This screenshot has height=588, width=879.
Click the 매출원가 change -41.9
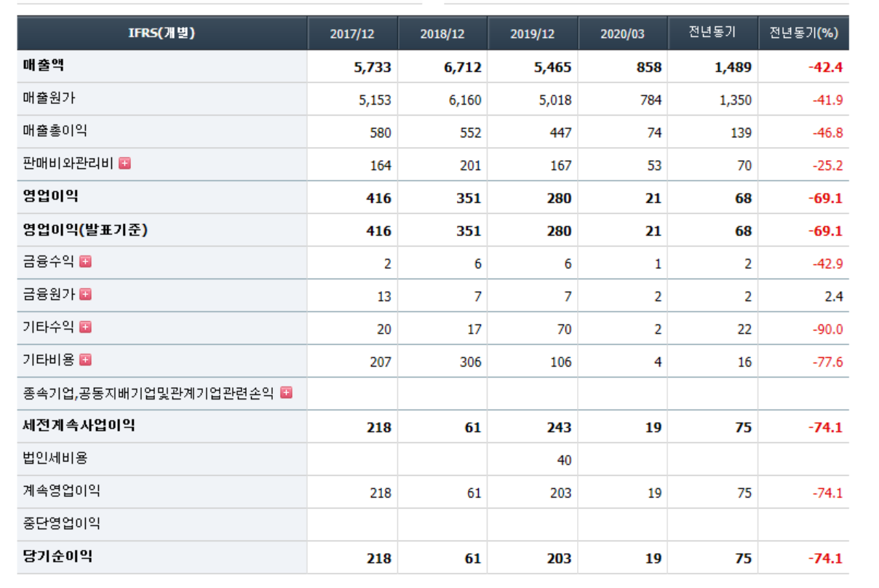coord(828,100)
